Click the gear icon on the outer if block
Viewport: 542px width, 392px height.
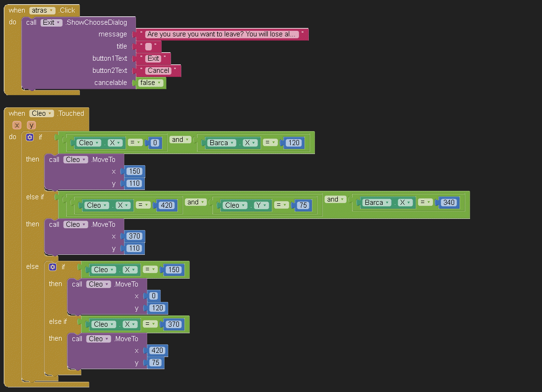[x=30, y=137]
